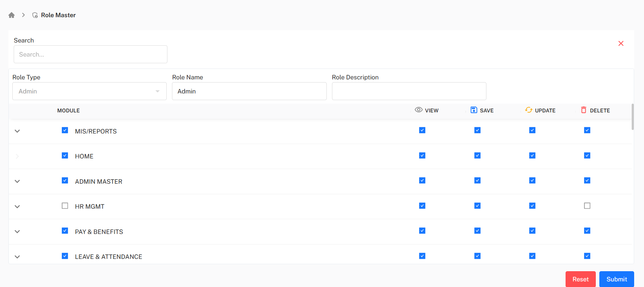Check the Delete permission for HR MGMT
Viewport: 644px width, 287px height.
point(587,206)
